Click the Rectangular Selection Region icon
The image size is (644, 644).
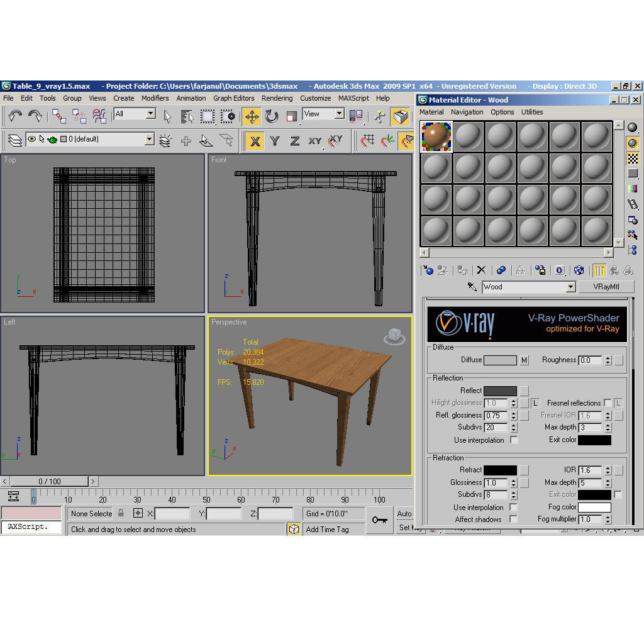point(208,116)
